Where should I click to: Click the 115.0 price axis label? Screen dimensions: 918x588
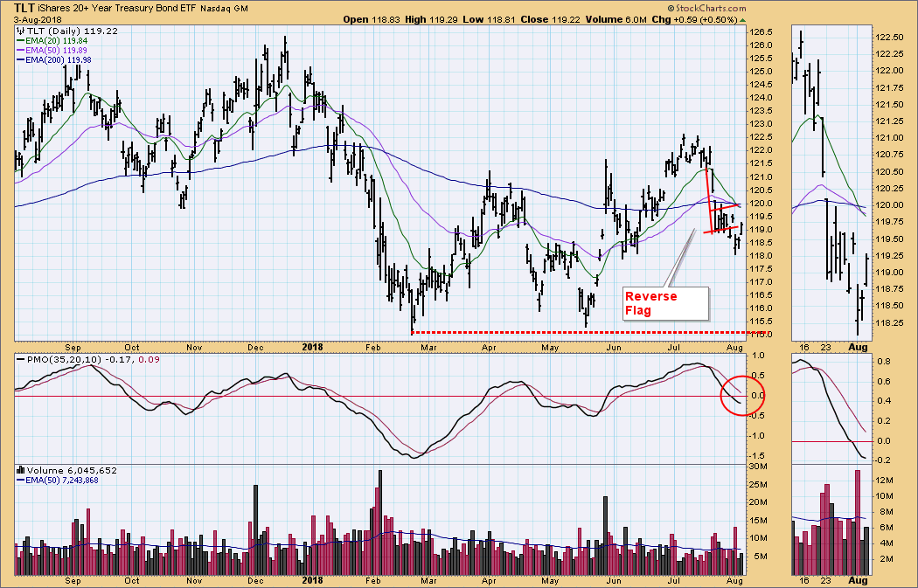760,335
